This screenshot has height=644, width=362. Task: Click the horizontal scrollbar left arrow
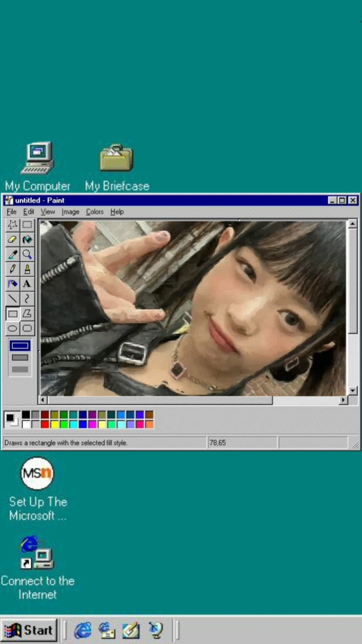(x=44, y=401)
